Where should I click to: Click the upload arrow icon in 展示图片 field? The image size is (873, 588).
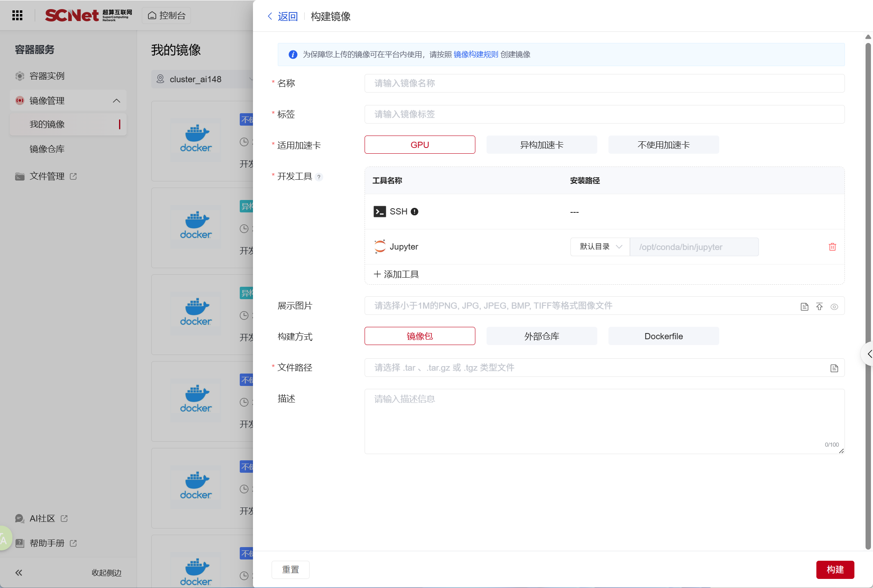[x=819, y=307]
